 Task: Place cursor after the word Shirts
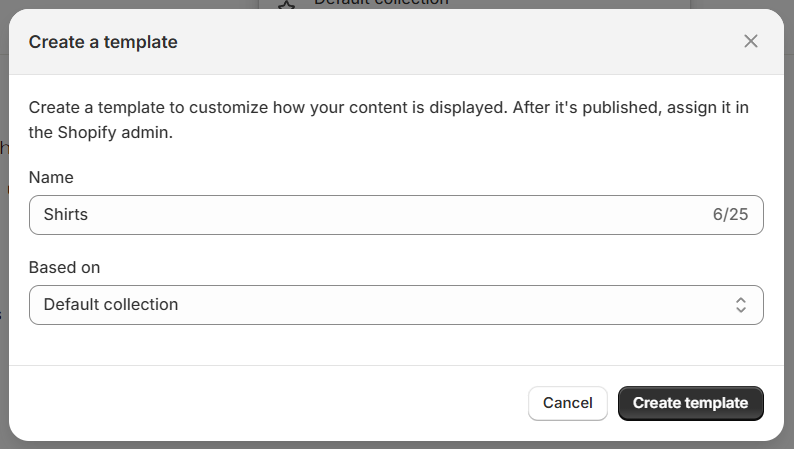[x=90, y=214]
